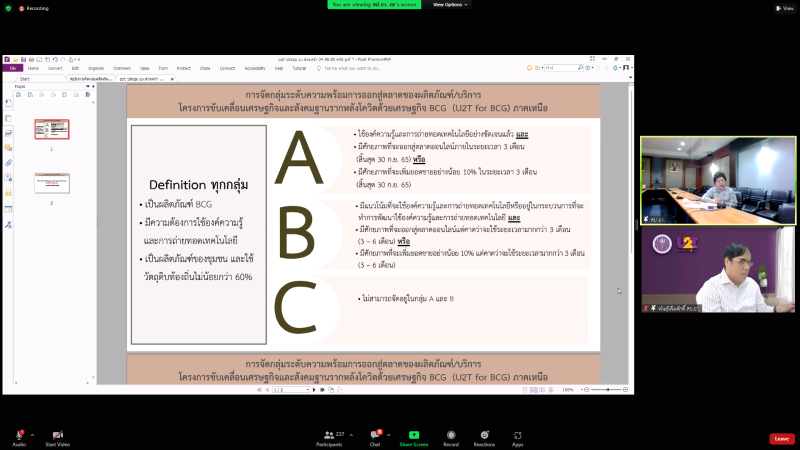Unmute the Audio microphone in Zoom

point(18,435)
